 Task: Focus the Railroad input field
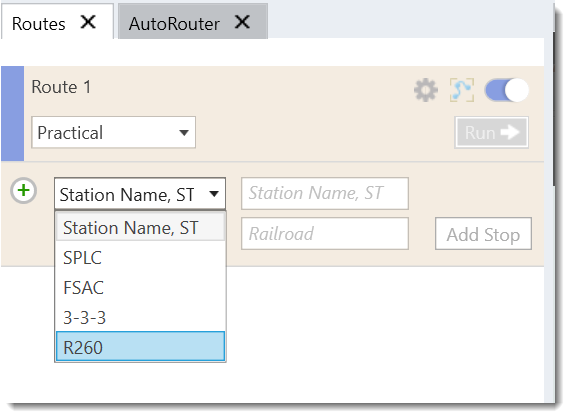(x=325, y=234)
